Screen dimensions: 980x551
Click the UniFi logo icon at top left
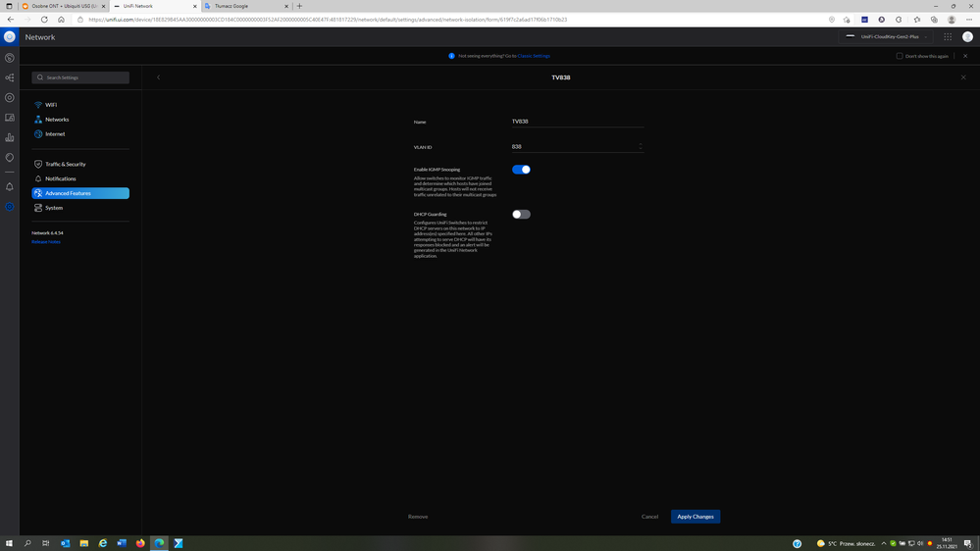[10, 37]
